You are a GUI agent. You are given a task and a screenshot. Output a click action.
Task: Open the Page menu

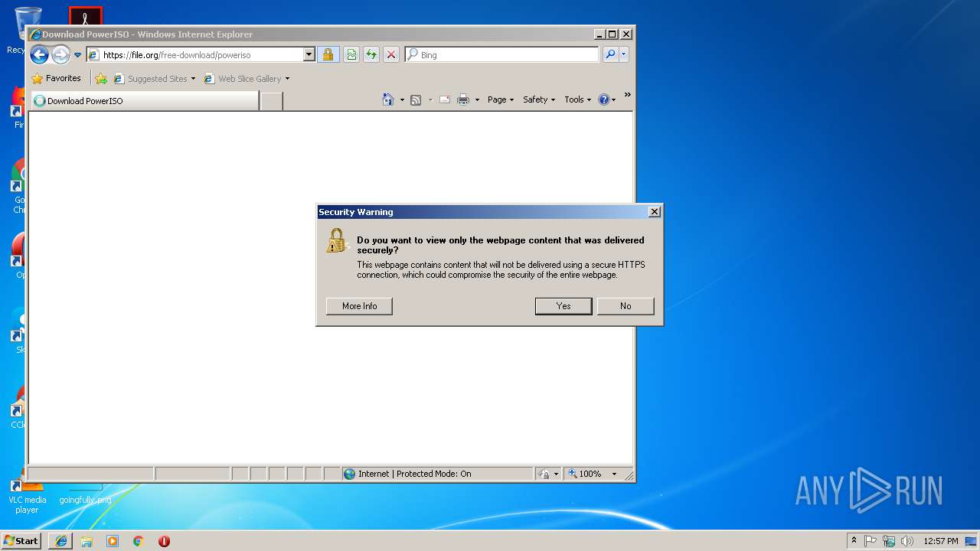click(501, 99)
